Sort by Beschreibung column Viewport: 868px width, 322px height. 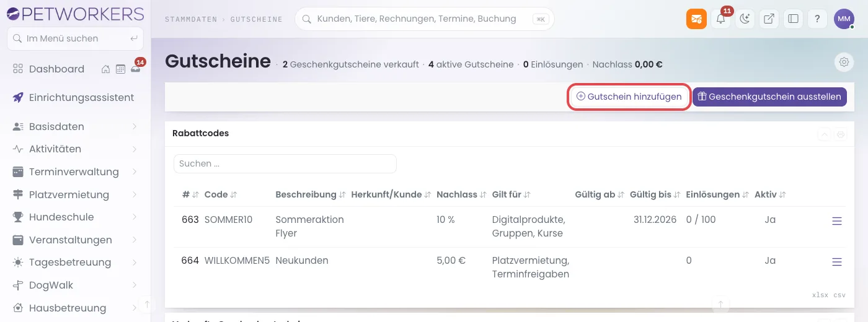311,194
